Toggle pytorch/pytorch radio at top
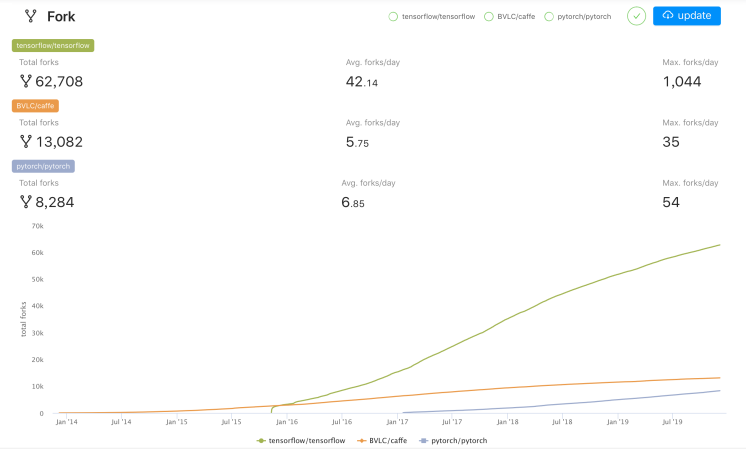The height and width of the screenshot is (449, 746). point(550,17)
